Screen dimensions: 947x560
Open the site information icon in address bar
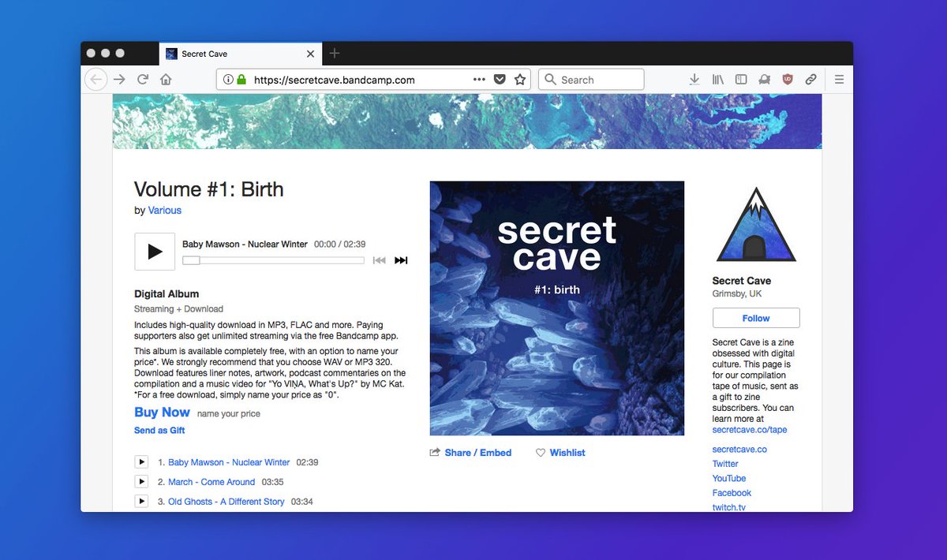point(228,80)
